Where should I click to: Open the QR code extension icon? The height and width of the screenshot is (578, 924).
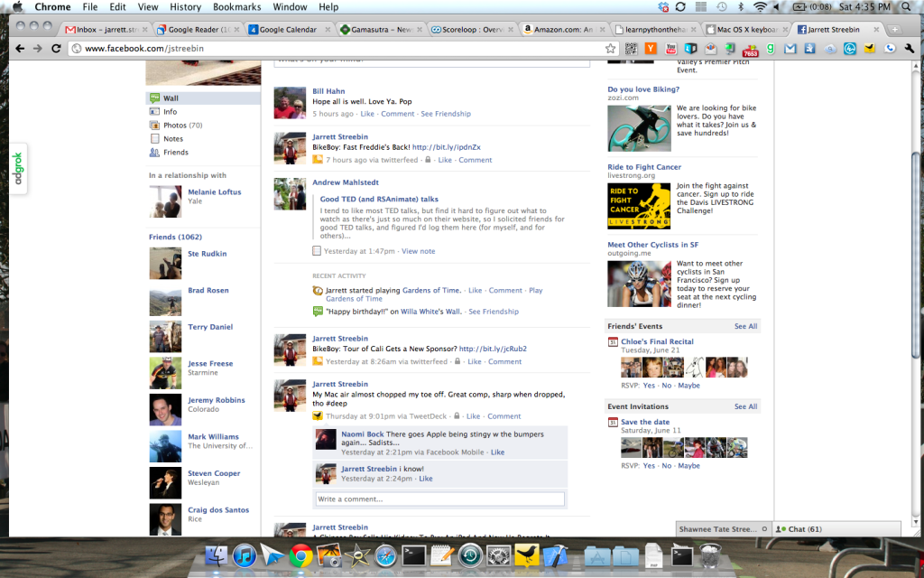pos(631,49)
